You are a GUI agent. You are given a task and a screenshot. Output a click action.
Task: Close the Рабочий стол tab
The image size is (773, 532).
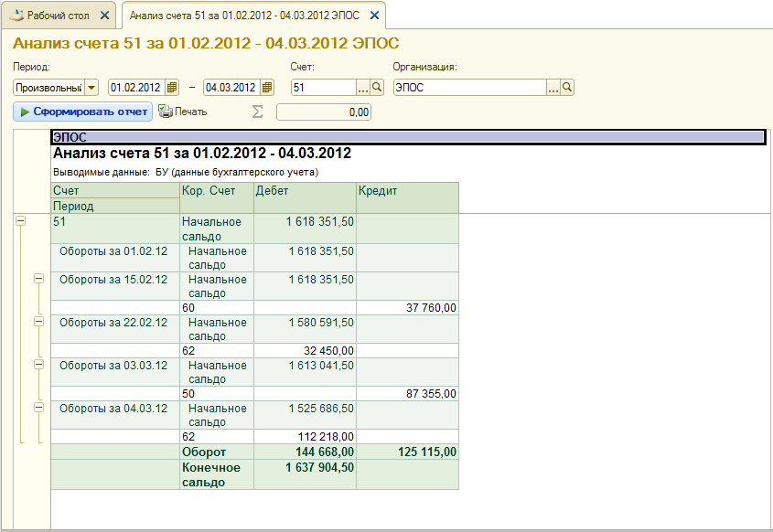tap(104, 16)
